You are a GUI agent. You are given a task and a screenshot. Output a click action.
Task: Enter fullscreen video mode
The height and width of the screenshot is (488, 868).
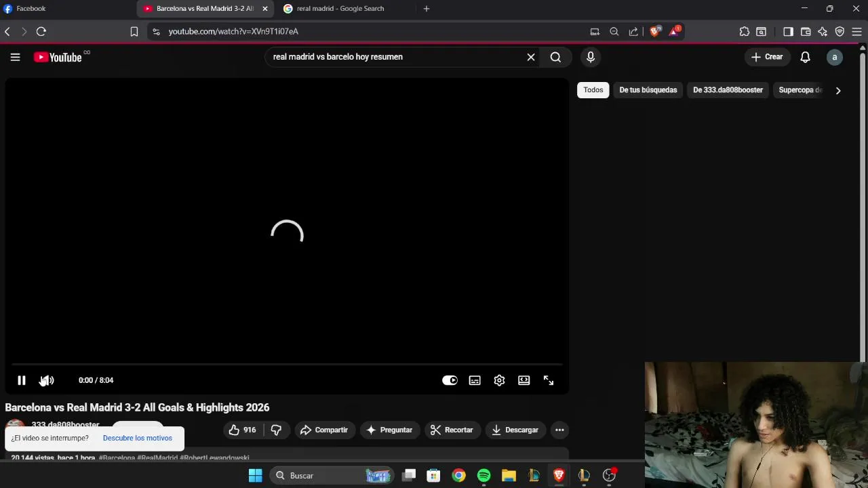[x=549, y=380]
